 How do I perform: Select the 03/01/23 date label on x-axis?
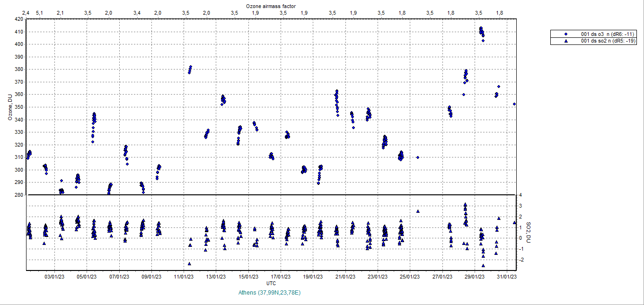click(x=55, y=277)
